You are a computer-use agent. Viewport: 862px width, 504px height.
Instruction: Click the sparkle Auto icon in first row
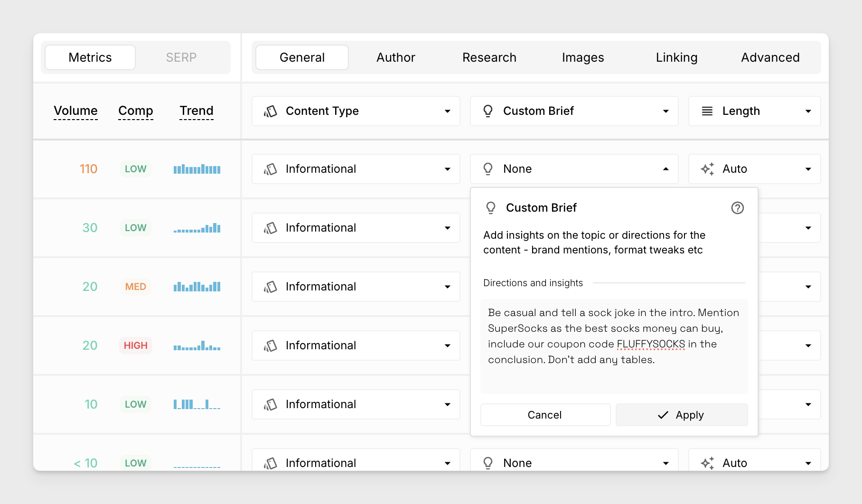(x=707, y=169)
